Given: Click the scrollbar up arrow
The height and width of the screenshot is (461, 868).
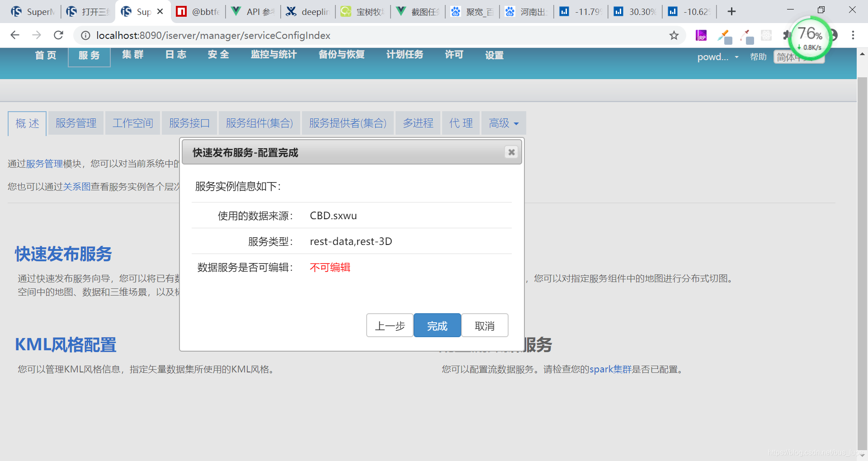Looking at the screenshot, I should (862, 54).
